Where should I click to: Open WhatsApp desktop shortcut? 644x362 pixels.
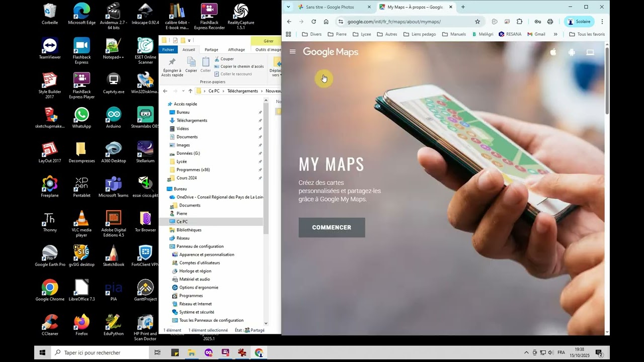[x=82, y=118]
